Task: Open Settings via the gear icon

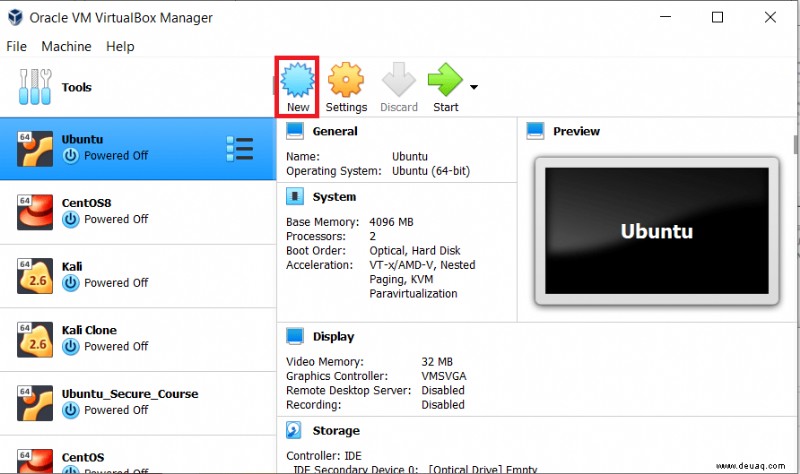Action: [346, 80]
